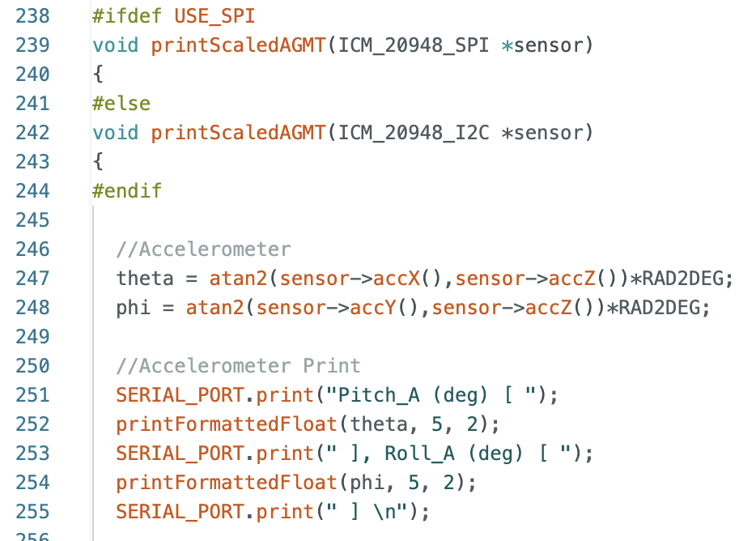Screen dimensions: 756x541
Task: Click the //Accelerometer comment on line 246
Action: pyautogui.click(x=203, y=249)
